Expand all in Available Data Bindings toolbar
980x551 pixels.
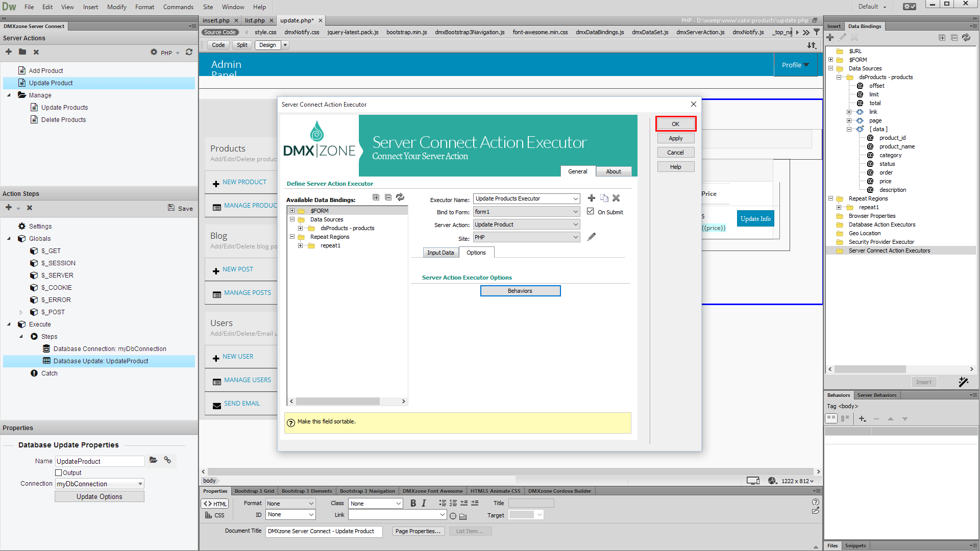pos(376,197)
